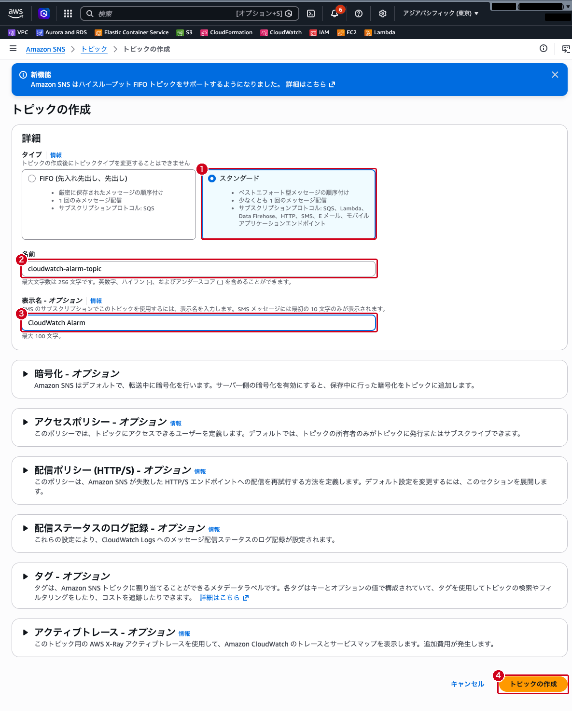The height and width of the screenshot is (728, 572).
Task: Open the 情報 link beside アクティブトレース
Action: click(x=184, y=634)
